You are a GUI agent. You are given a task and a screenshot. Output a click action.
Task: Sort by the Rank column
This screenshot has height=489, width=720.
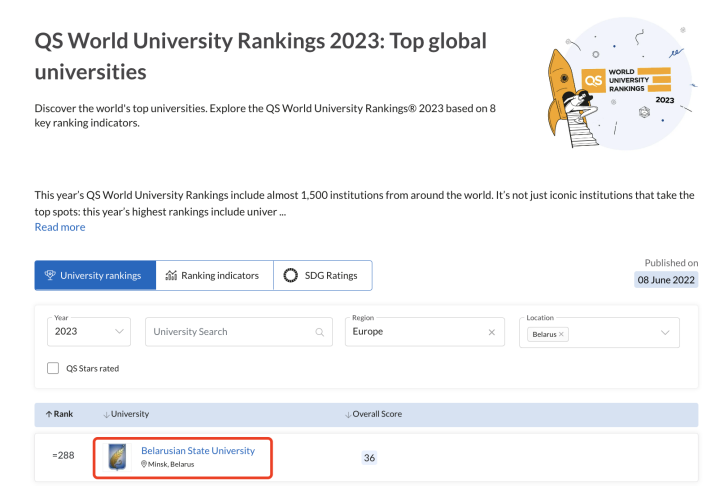(x=59, y=414)
